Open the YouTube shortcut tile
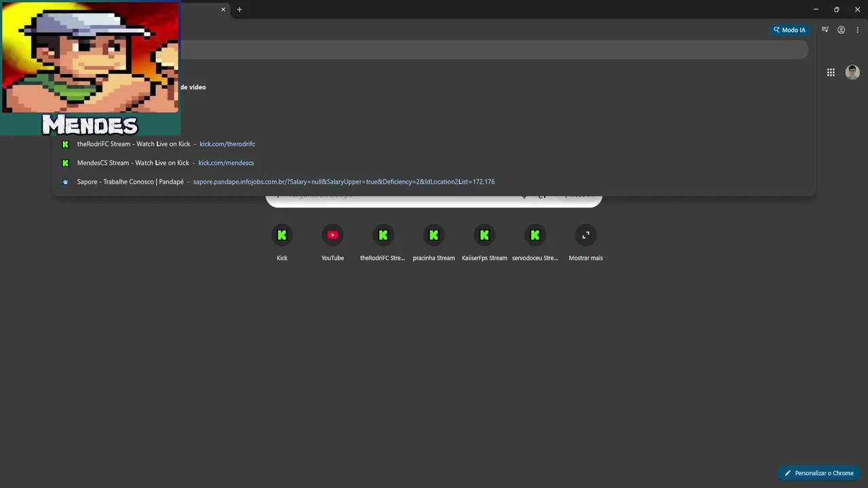 click(332, 243)
